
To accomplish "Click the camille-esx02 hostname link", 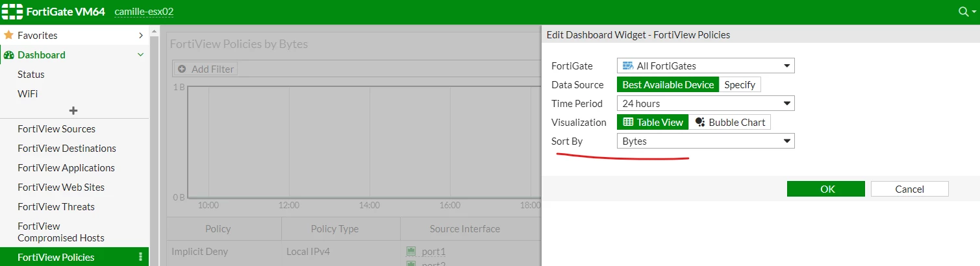I will coord(144,12).
